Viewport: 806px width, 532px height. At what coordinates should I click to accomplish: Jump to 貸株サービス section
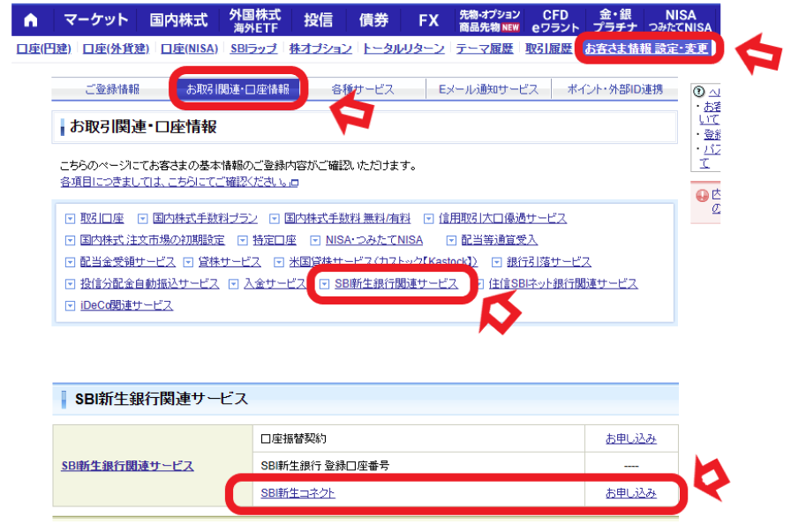[230, 262]
